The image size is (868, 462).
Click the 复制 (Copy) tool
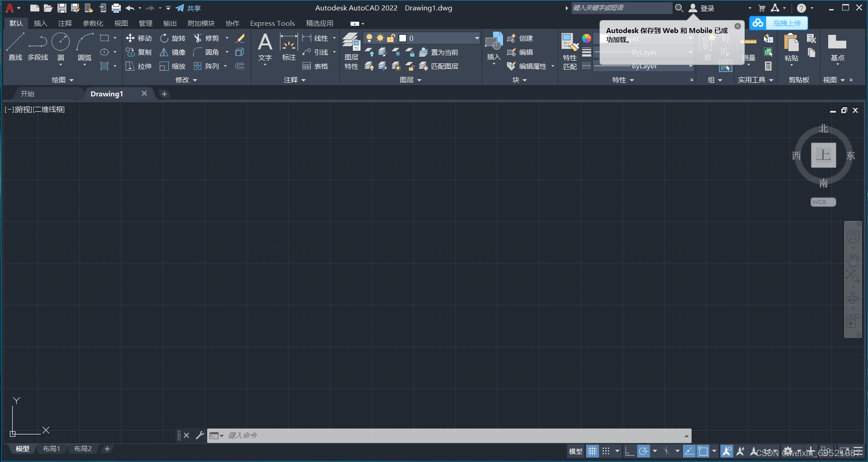(x=139, y=52)
